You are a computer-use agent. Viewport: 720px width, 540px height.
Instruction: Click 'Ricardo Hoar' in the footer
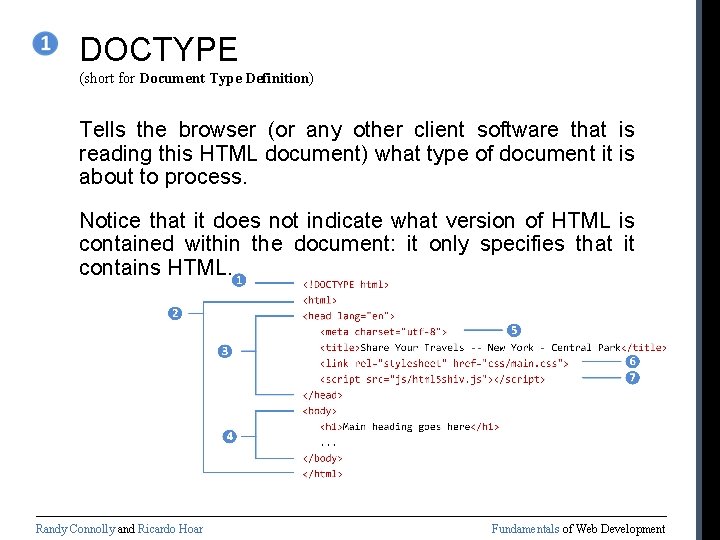(x=170, y=529)
